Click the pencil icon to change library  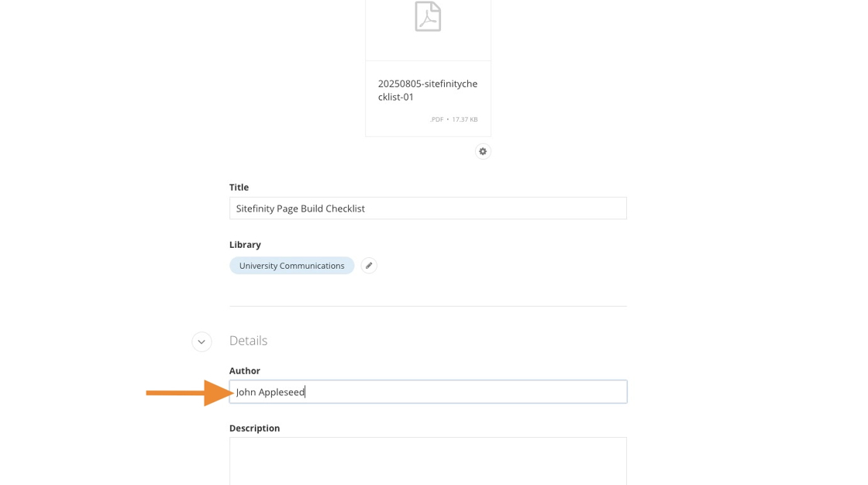[369, 266]
